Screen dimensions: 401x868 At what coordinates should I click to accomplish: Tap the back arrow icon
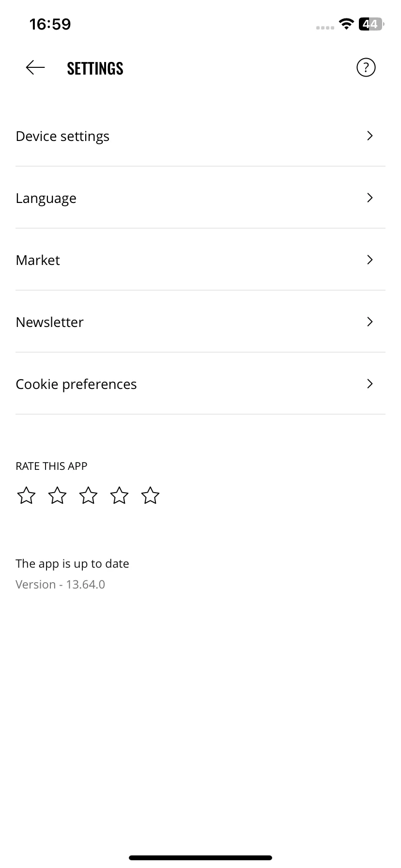click(35, 68)
